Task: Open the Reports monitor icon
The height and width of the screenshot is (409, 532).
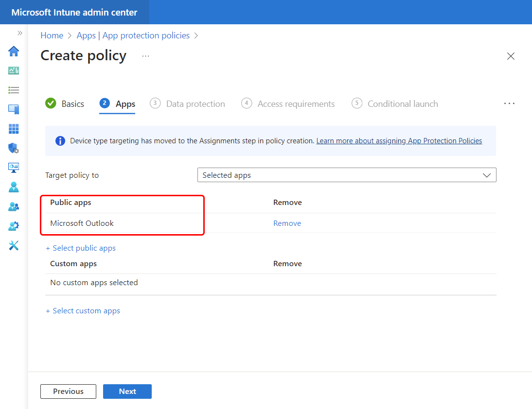Action: [x=13, y=168]
